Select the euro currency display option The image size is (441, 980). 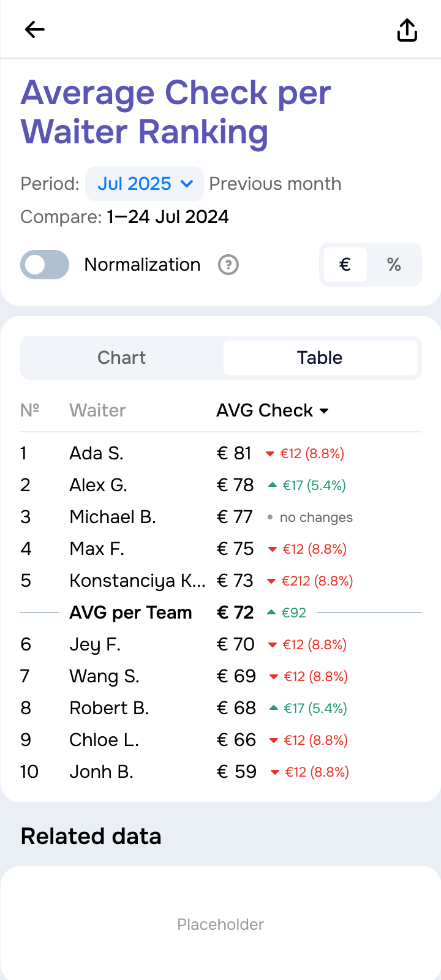345,265
